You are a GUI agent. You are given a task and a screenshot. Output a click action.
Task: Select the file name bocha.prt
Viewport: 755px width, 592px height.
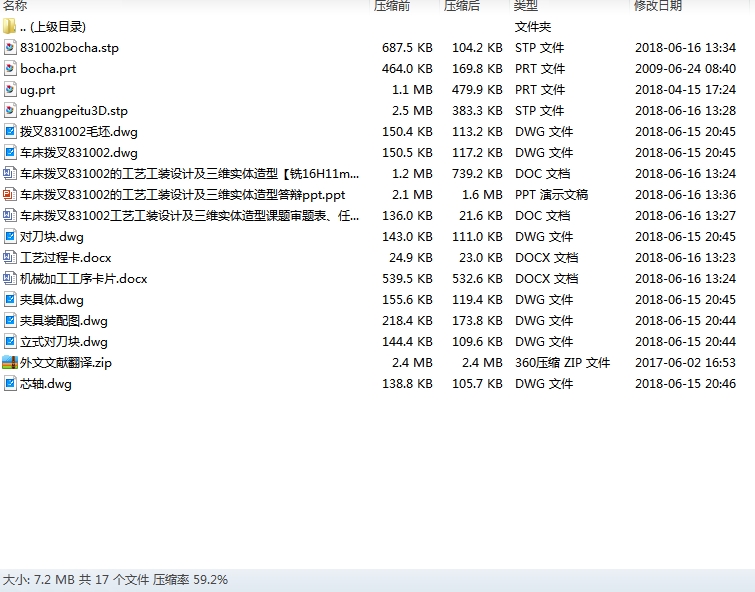pos(48,69)
